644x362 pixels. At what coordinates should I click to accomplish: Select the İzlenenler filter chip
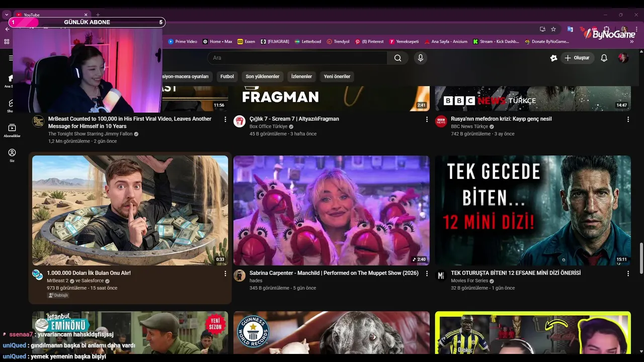click(x=301, y=76)
